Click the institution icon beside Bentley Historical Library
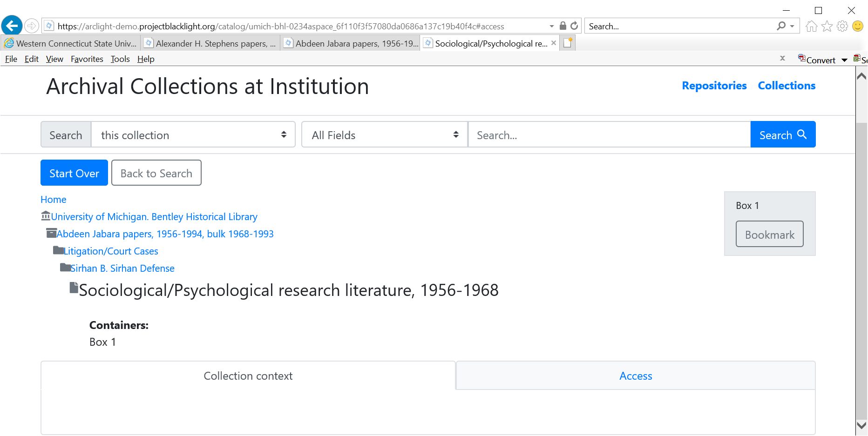 tap(45, 216)
